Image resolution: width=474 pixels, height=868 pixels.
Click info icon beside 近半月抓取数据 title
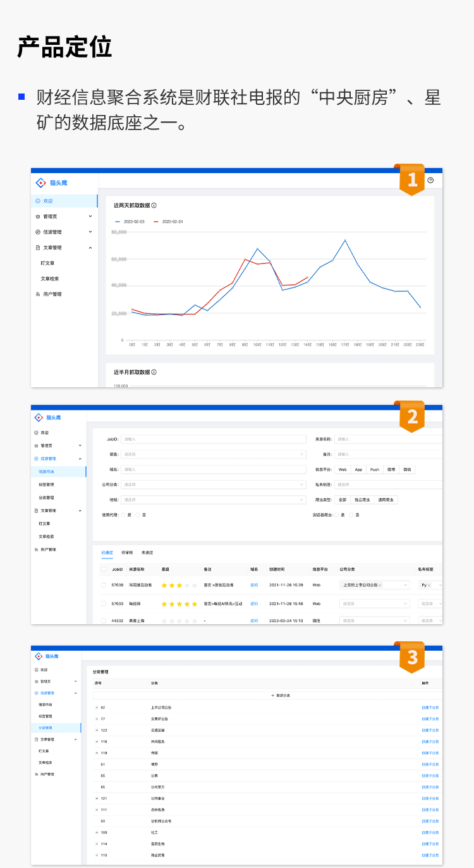point(154,372)
